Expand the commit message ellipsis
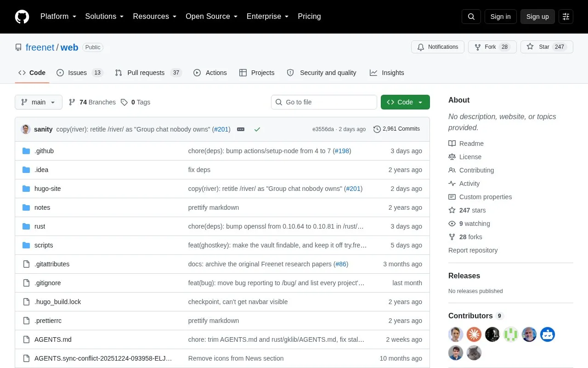The height and width of the screenshot is (368, 588). (x=241, y=129)
